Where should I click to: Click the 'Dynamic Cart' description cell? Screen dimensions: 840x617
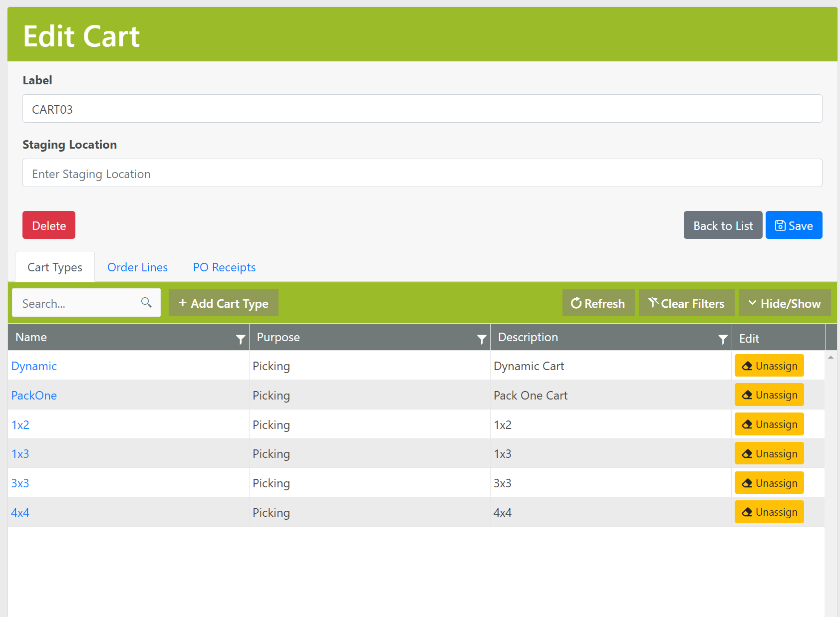(611, 366)
